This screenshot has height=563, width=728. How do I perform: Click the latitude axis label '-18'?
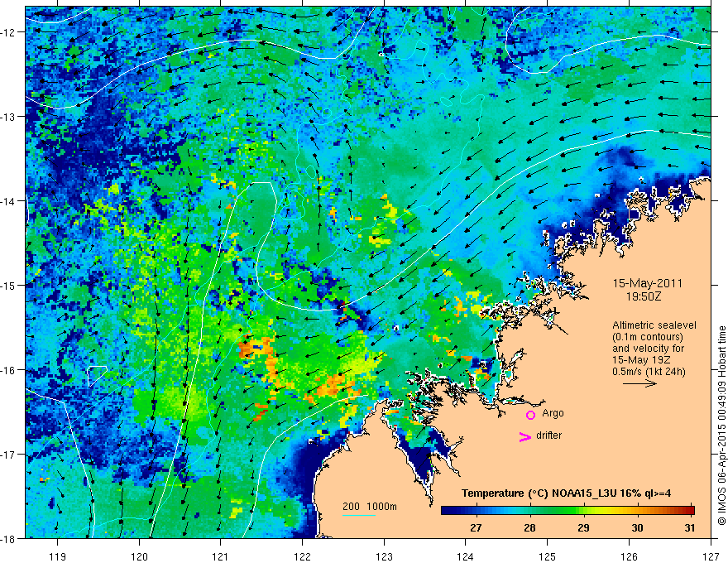pos(7,538)
